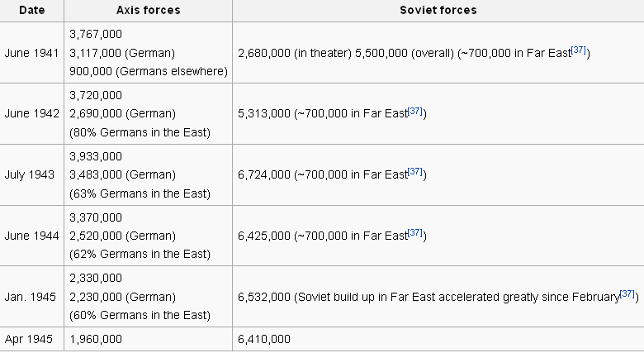Click the Axis forces column header
This screenshot has height=353, width=644.
pos(149,10)
